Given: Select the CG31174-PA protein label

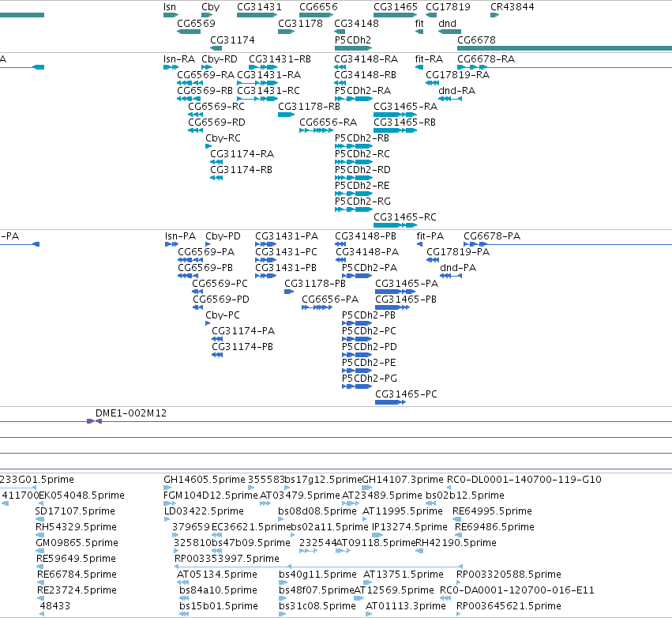Looking at the screenshot, I should tap(243, 330).
